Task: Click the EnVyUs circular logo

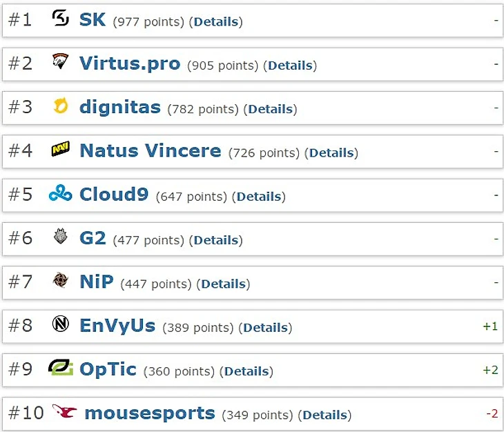Action: 61,324
